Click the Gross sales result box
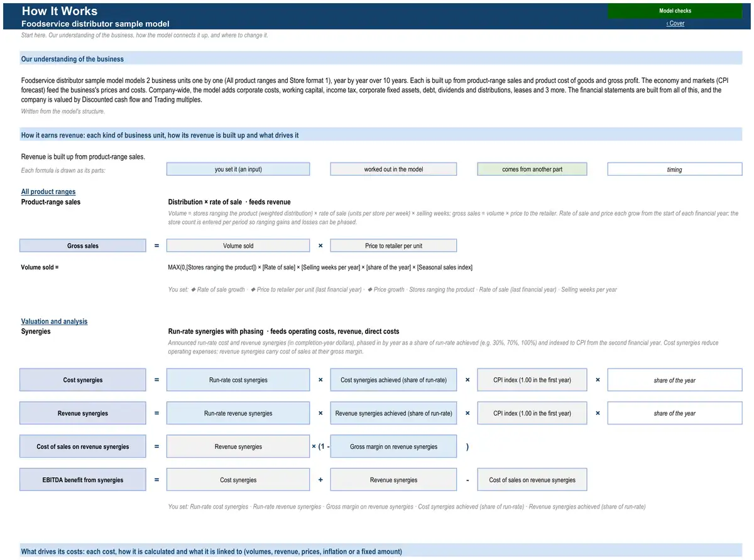This screenshot has width=754, height=560. pyautogui.click(x=83, y=245)
